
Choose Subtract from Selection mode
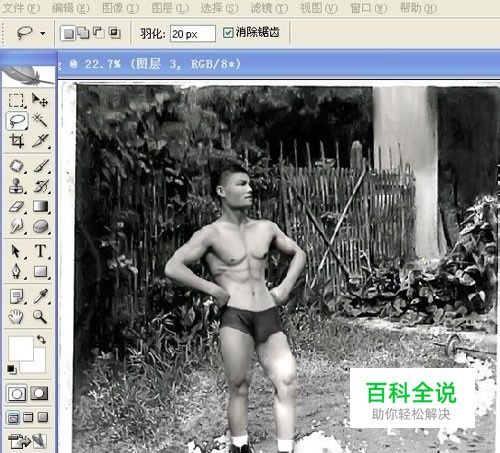(99, 33)
